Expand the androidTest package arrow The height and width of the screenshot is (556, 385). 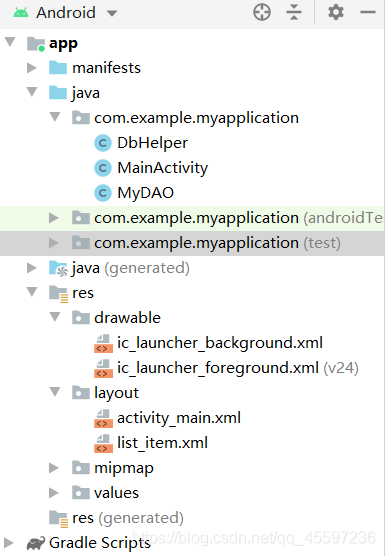tap(54, 217)
